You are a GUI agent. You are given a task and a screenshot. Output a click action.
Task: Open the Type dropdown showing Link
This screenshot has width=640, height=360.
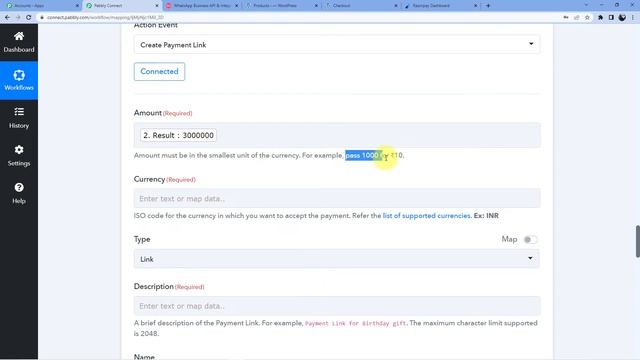click(337, 259)
